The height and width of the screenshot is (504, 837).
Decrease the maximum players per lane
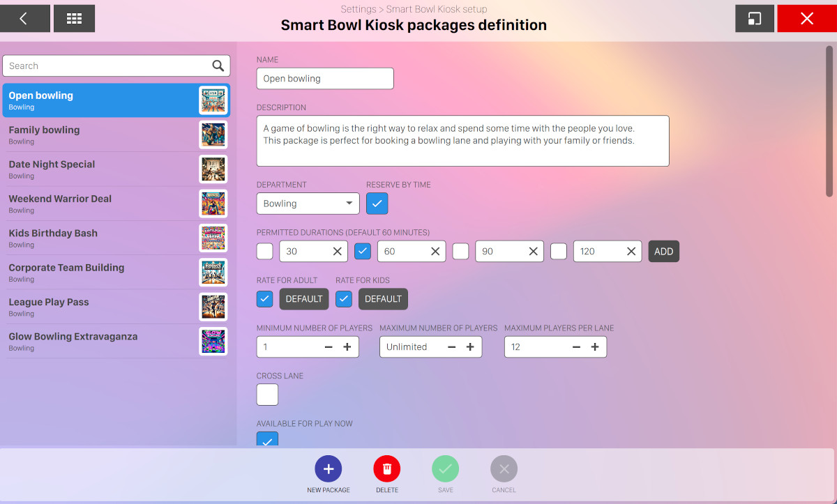[576, 347]
